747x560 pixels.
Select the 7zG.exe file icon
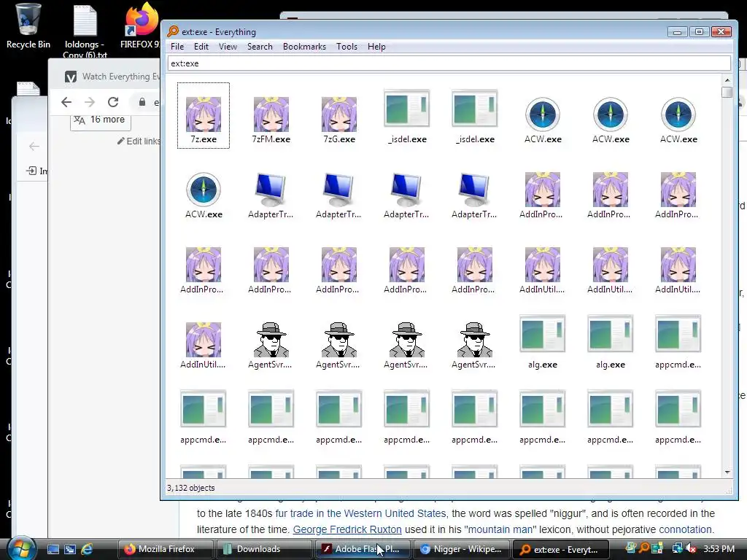[x=338, y=114]
